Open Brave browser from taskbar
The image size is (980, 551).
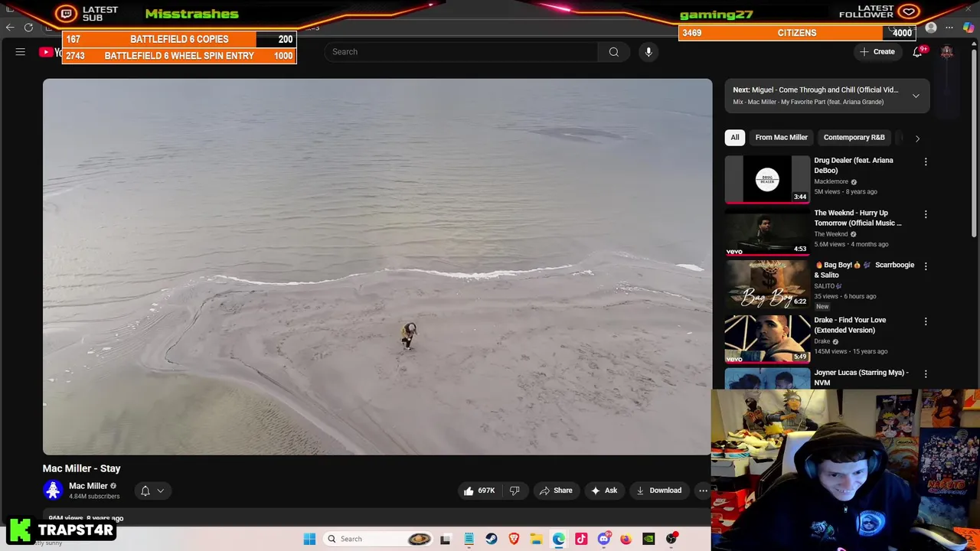click(514, 539)
